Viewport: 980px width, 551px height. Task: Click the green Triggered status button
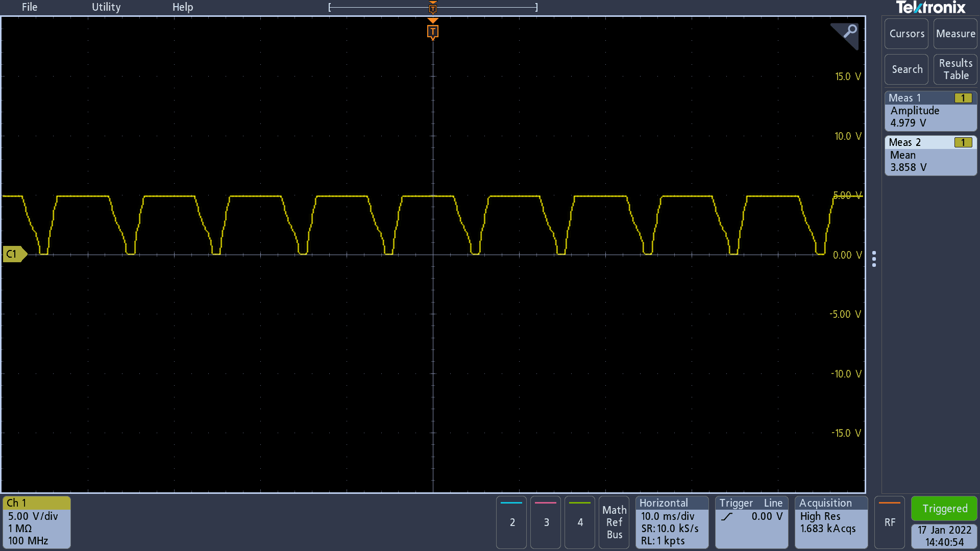click(x=944, y=509)
